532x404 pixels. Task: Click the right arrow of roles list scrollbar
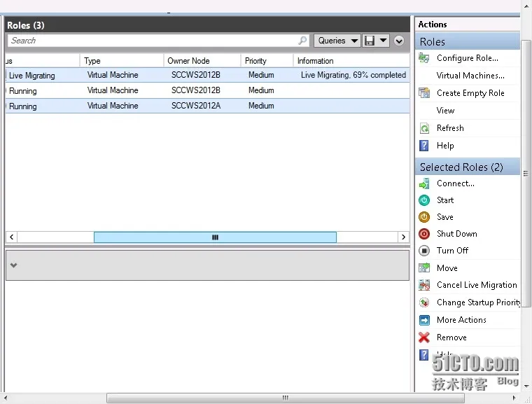click(403, 237)
